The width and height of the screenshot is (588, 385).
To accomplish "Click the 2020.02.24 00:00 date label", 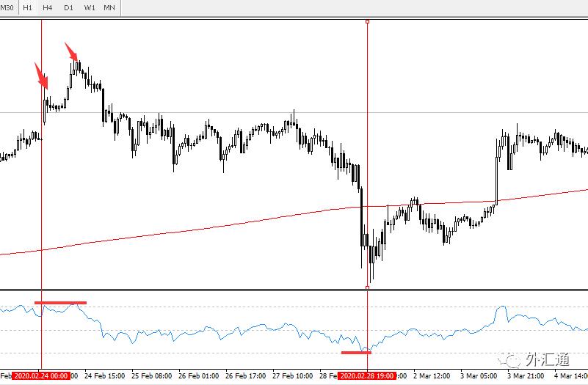I will [x=41, y=375].
